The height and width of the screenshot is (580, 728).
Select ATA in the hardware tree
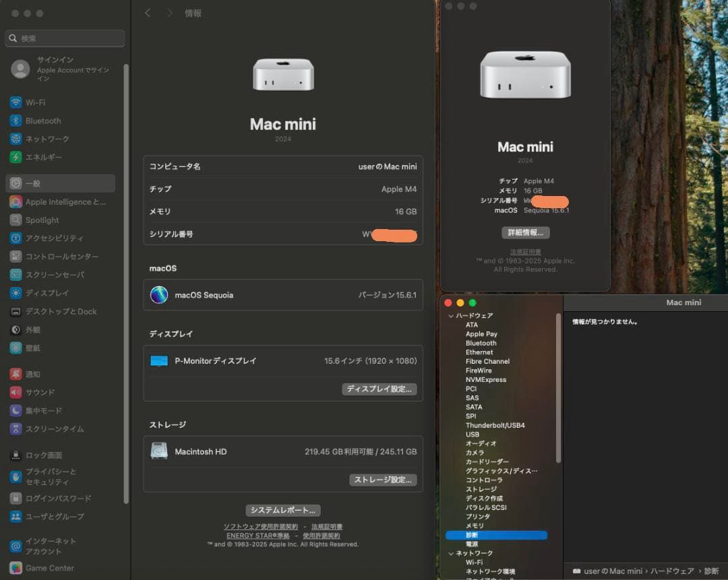coord(472,325)
